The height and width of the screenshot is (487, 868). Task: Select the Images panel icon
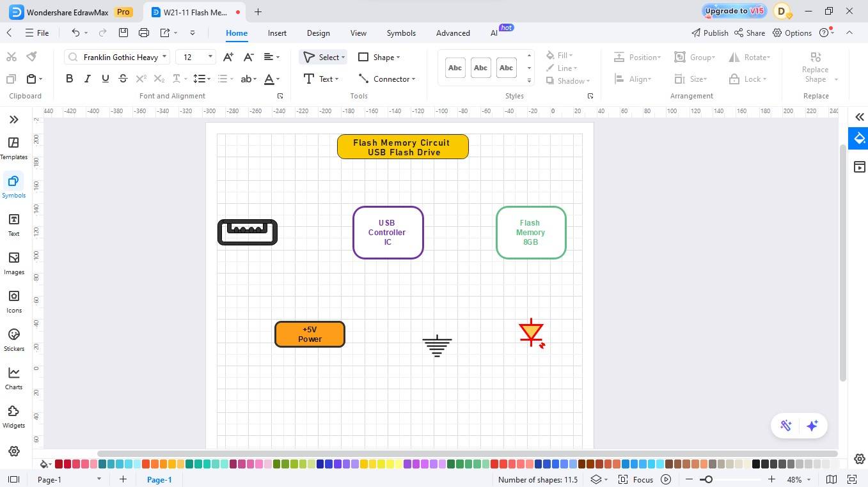pyautogui.click(x=13, y=262)
